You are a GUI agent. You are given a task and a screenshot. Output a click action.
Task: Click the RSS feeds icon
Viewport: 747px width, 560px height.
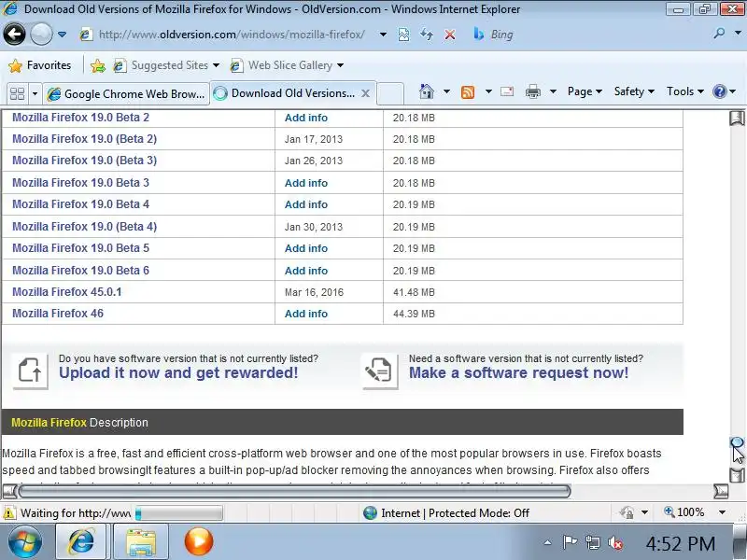pyautogui.click(x=468, y=91)
